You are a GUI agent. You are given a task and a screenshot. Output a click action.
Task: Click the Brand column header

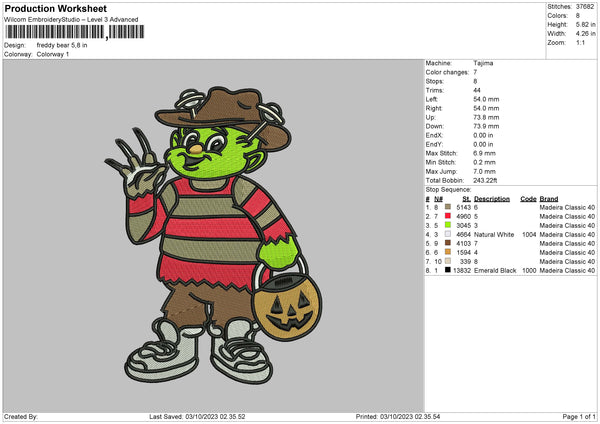tap(548, 198)
